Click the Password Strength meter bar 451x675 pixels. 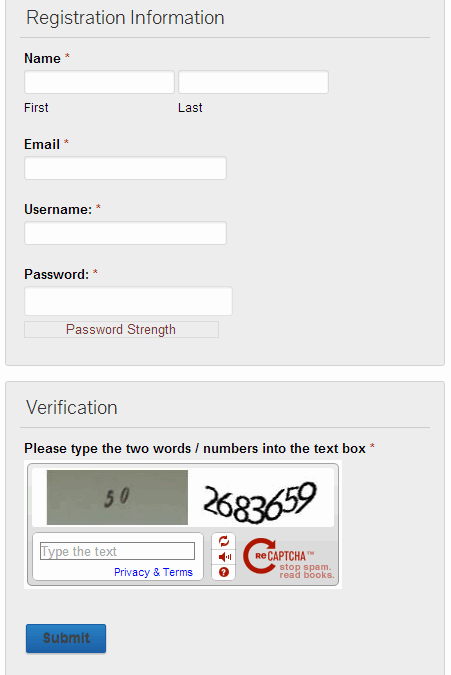(121, 329)
